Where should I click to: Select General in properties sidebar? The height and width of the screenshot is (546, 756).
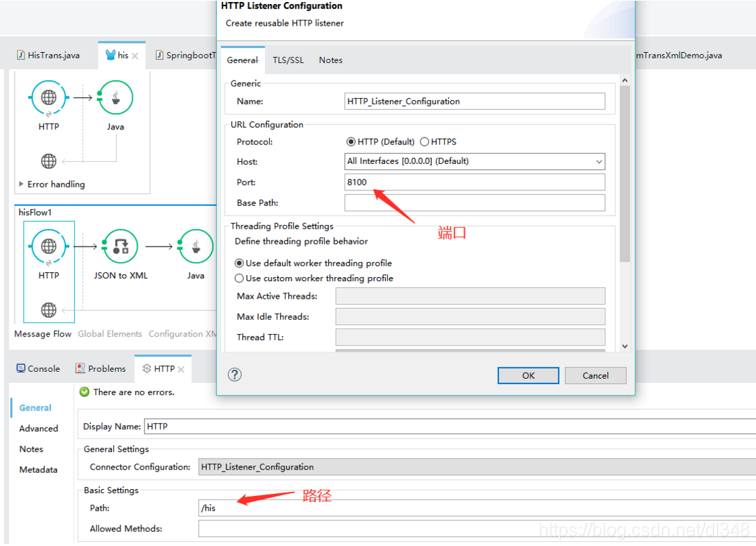click(x=35, y=408)
